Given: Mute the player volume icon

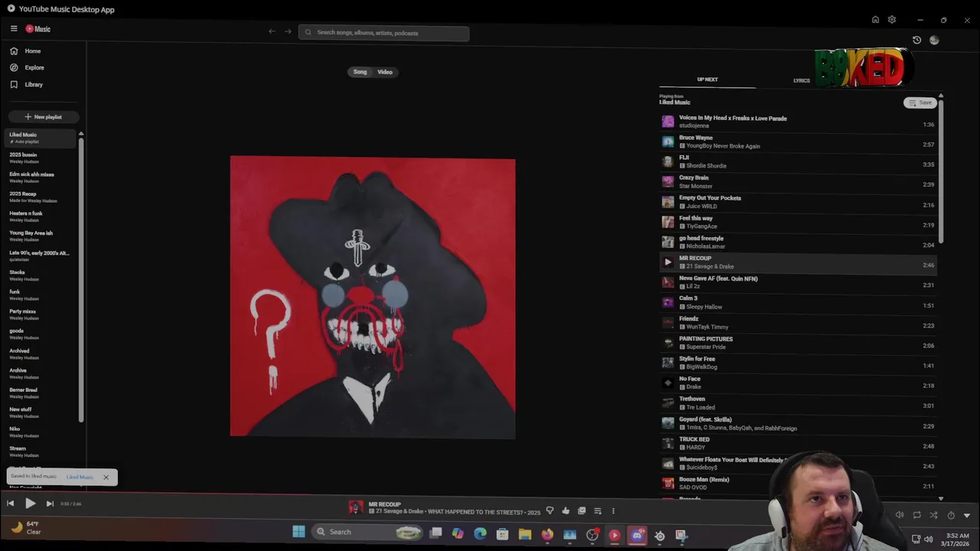Looking at the screenshot, I should point(900,515).
